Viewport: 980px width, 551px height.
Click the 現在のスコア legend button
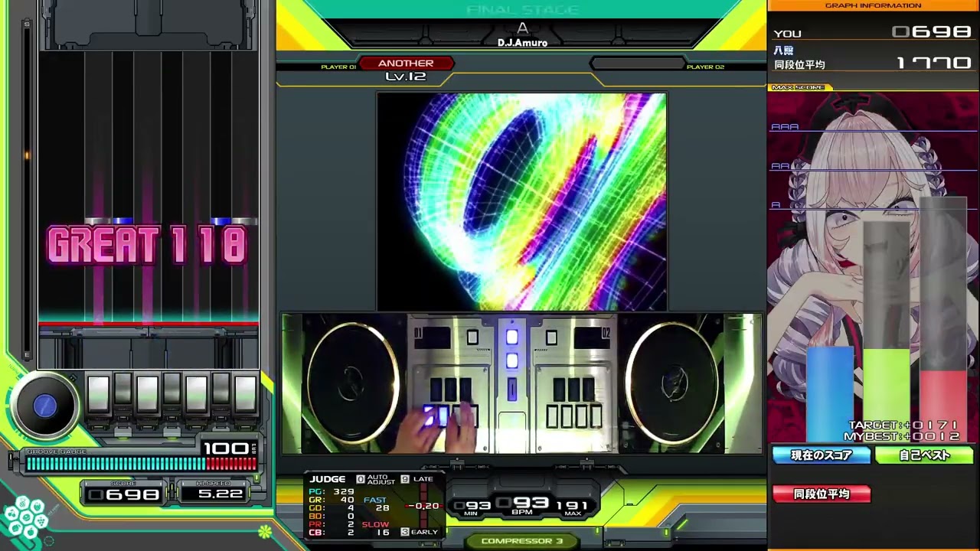[822, 455]
